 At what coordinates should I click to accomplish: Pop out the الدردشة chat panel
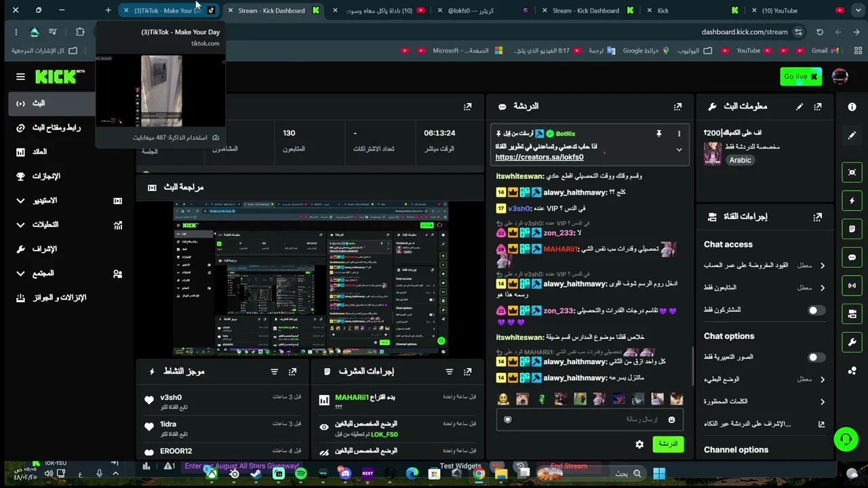click(677, 106)
